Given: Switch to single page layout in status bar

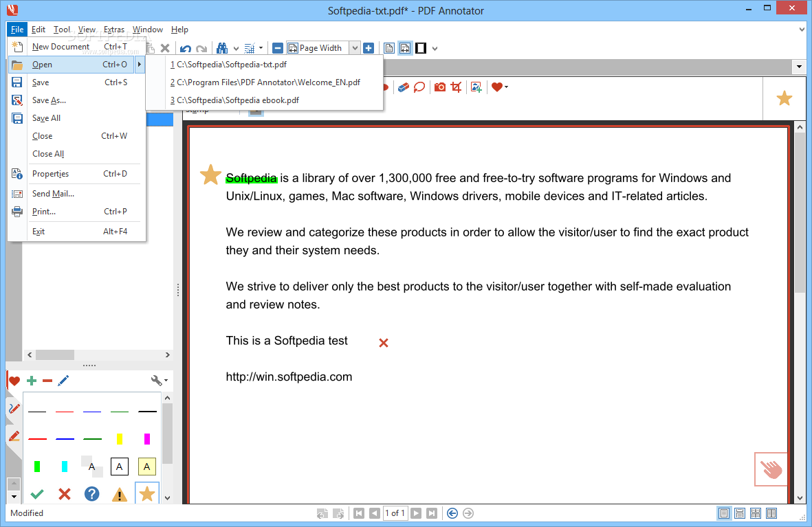Looking at the screenshot, I should pyautogui.click(x=724, y=513).
